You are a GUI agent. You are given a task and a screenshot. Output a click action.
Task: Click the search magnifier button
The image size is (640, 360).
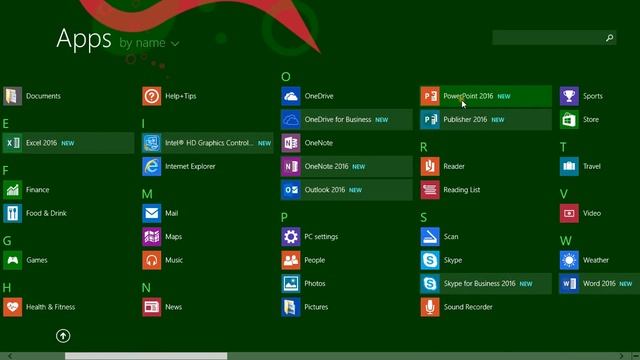tap(609, 38)
